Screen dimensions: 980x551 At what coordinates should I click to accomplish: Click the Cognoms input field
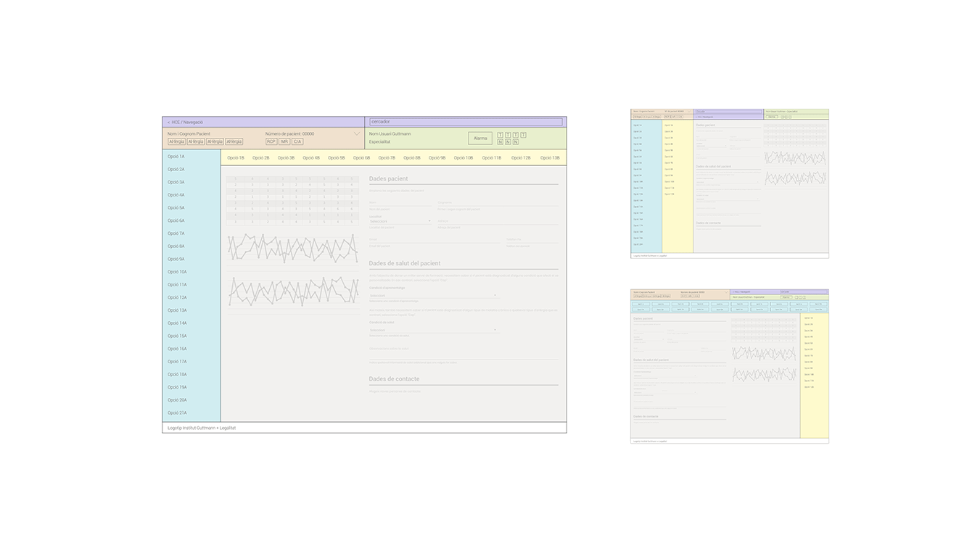pyautogui.click(x=498, y=204)
